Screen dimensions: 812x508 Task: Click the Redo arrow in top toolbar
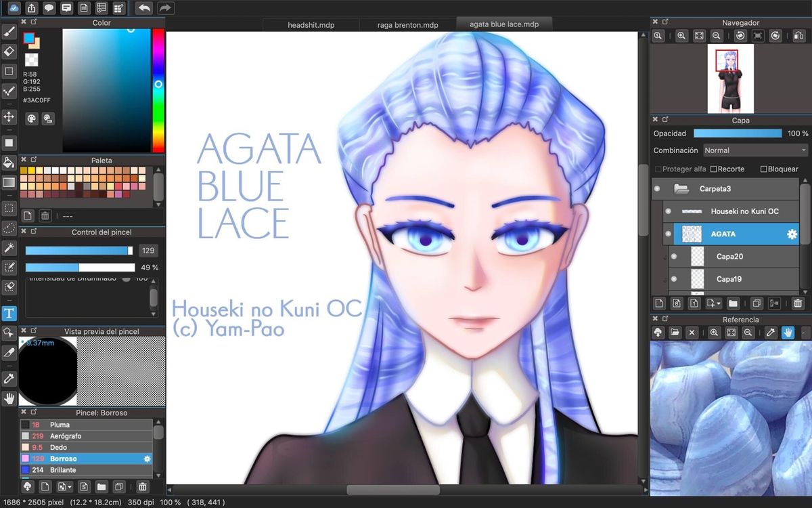166,8
